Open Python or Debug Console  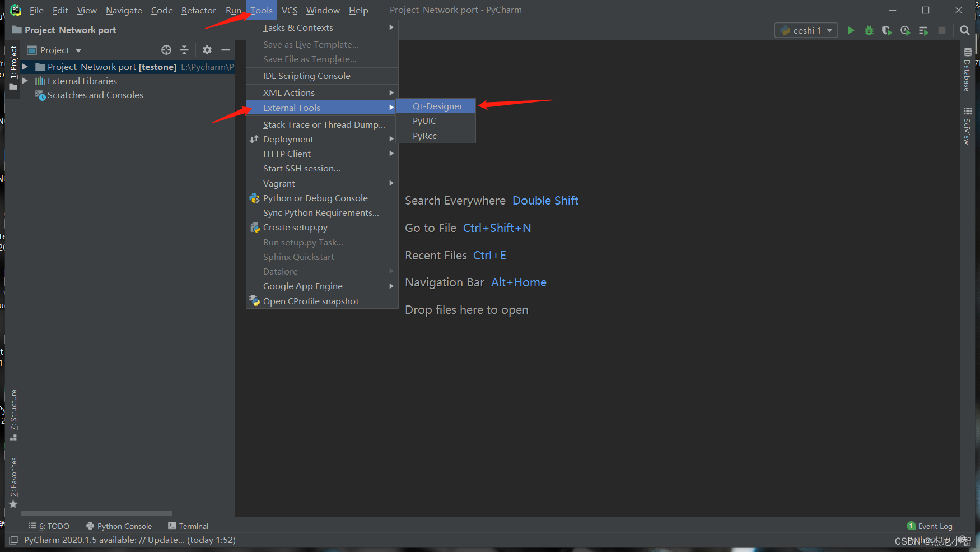(x=322, y=198)
